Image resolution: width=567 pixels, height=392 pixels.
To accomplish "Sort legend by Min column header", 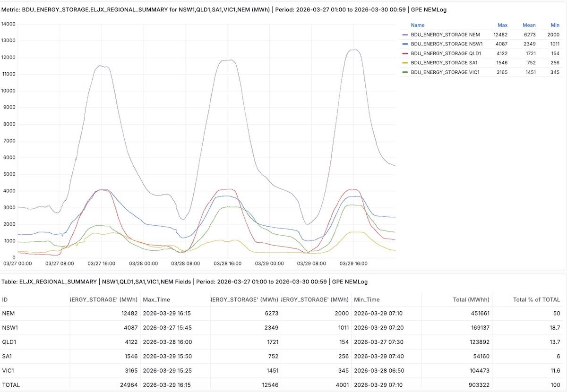I will coord(555,25).
